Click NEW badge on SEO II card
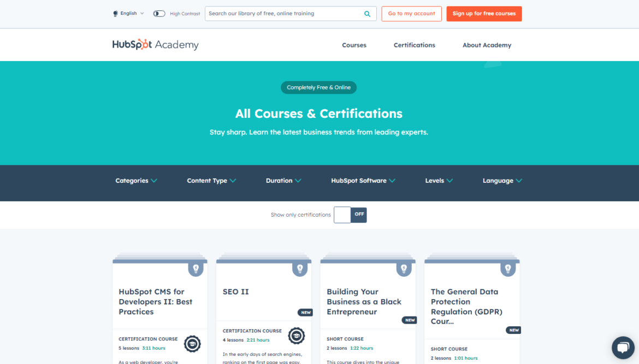This screenshot has width=639, height=364. [305, 312]
